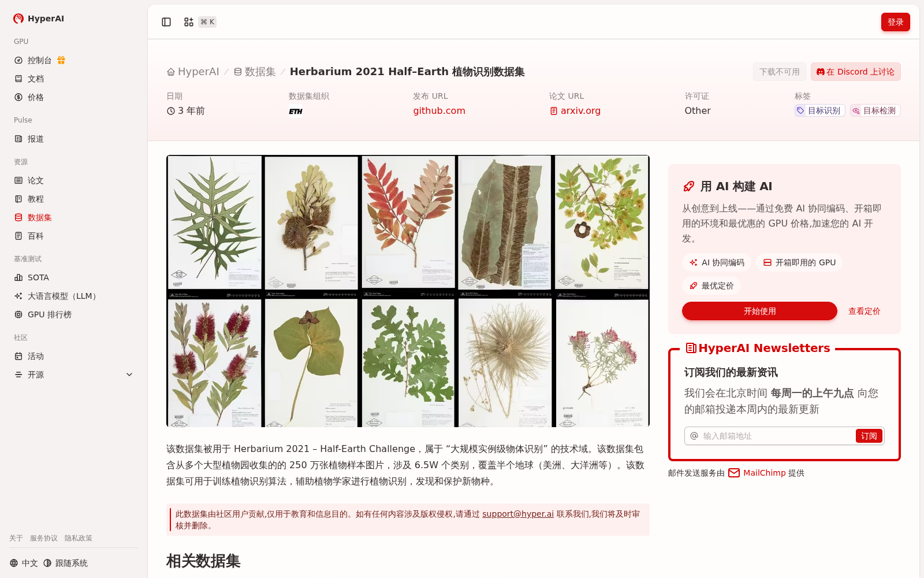Click the AI 协同编码 chip
Viewport: 924px width, 578px height.
tap(717, 262)
